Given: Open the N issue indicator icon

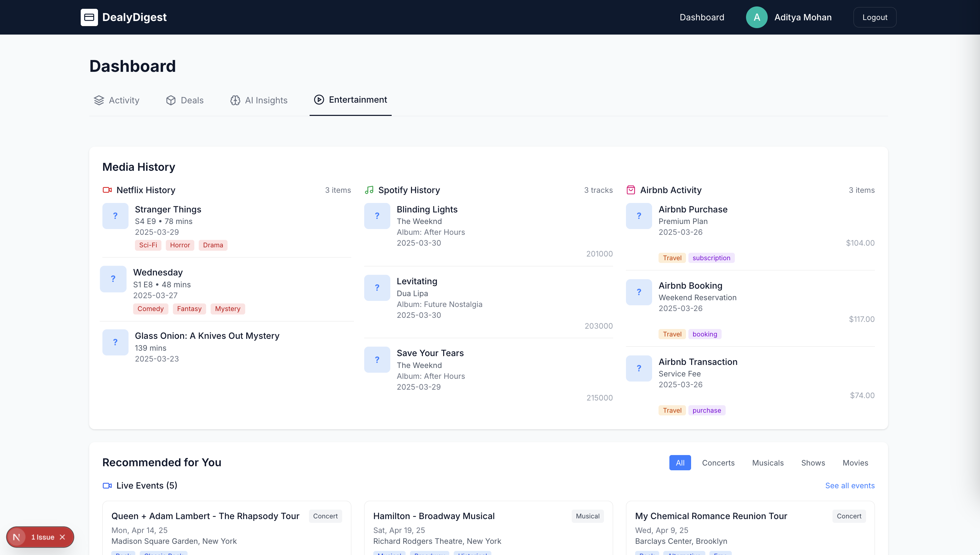Looking at the screenshot, I should 16,537.
